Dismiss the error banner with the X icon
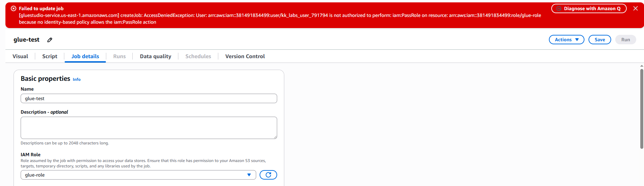Screen dimensions: 644x186 point(636,8)
